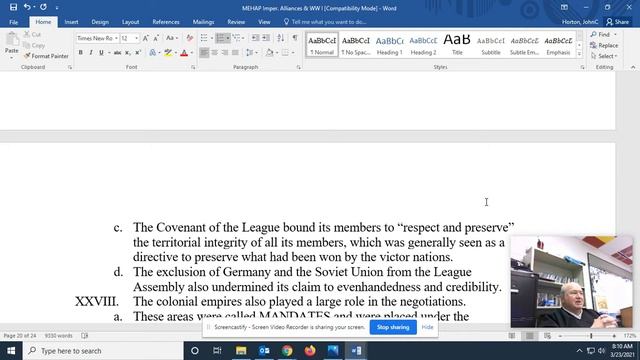
Task: Open the bullets list dropdown
Action: point(211,38)
